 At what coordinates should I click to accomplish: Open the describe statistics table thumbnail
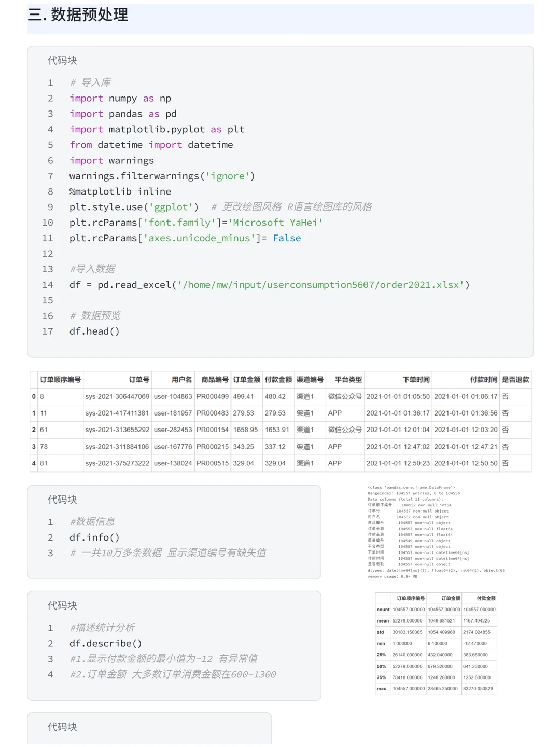coord(436,643)
